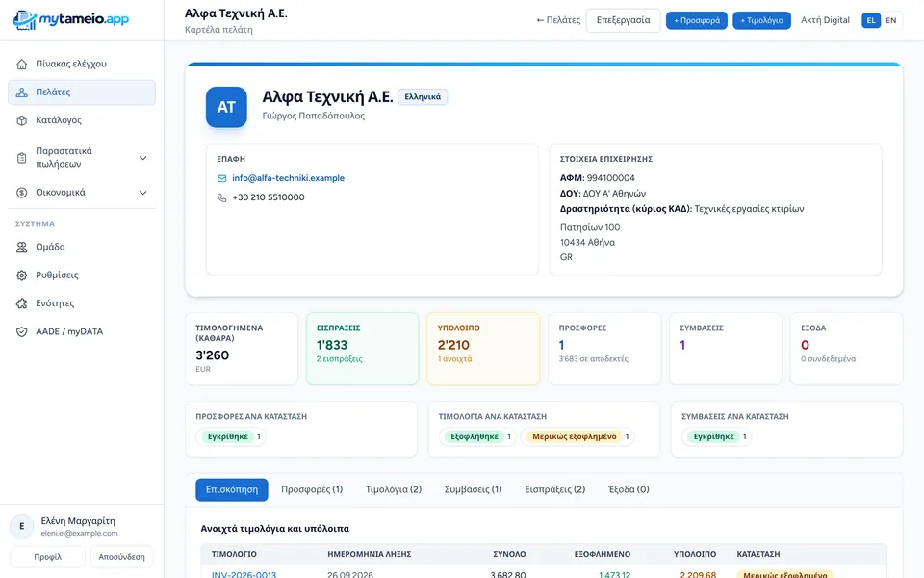Expand the Παραστατικά πωλήσεων submenu chevron

(142, 158)
